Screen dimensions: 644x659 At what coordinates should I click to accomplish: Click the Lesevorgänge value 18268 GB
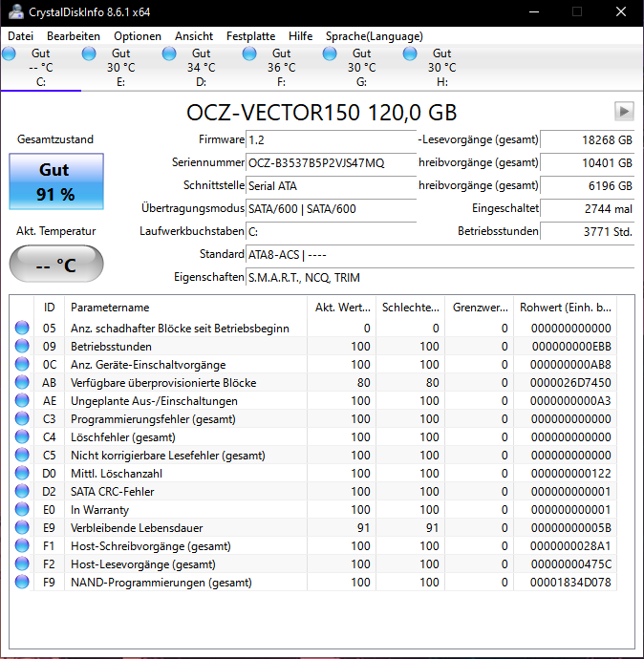(588, 140)
